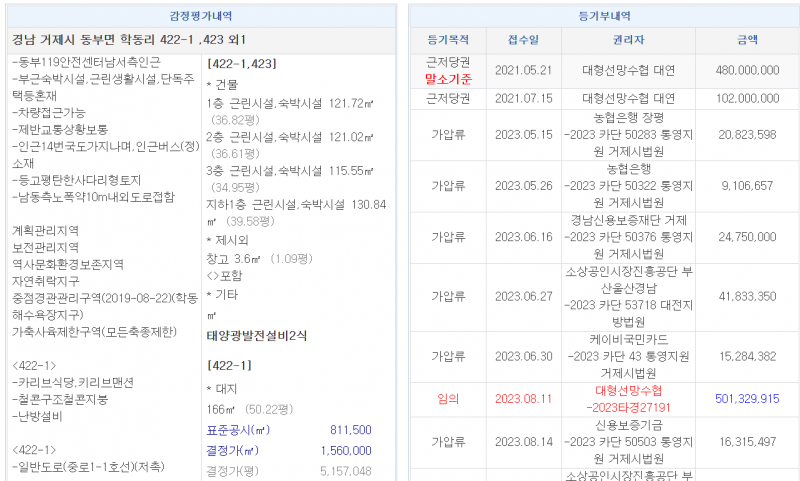Click the 2021.07.15 근저당권 date cell
This screenshot has height=481, width=800.
[x=522, y=99]
